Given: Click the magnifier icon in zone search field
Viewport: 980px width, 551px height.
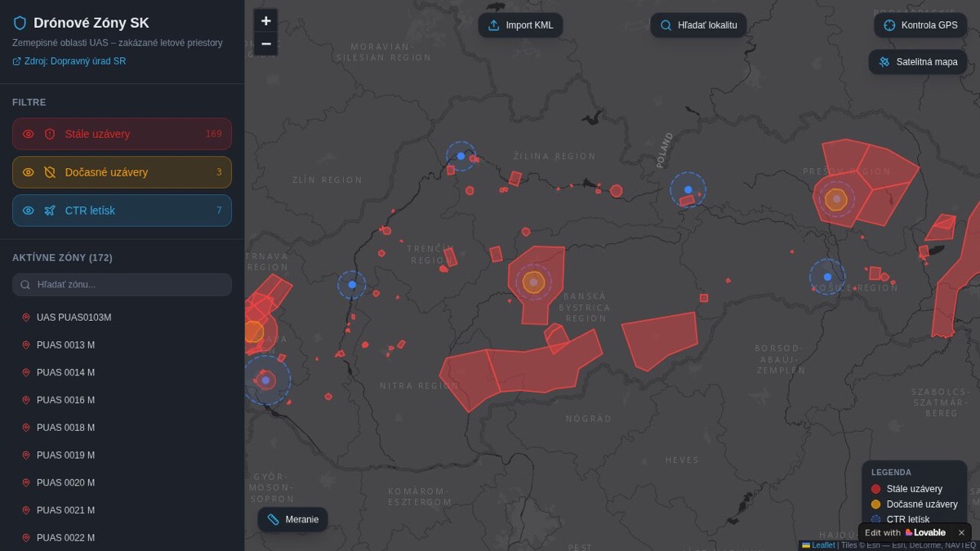Looking at the screenshot, I should [x=25, y=285].
